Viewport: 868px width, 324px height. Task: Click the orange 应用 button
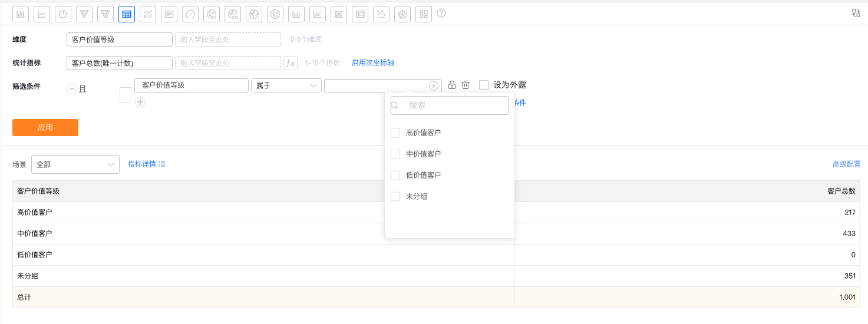[45, 127]
